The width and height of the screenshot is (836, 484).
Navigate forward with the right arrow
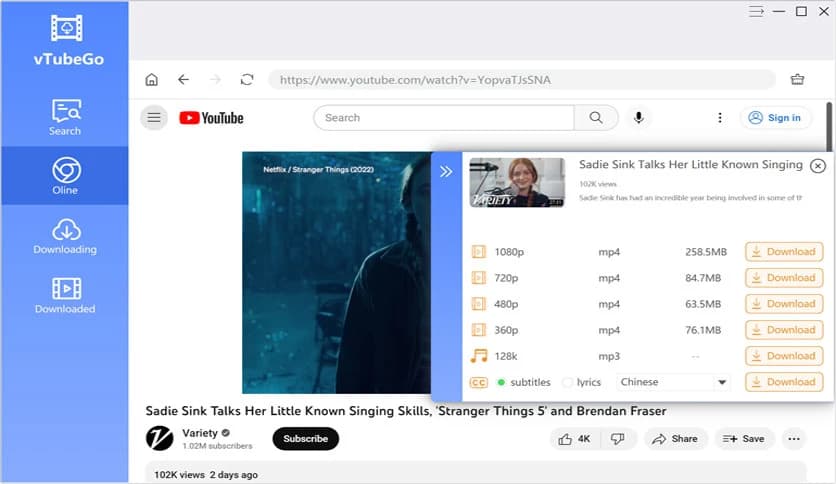pyautogui.click(x=215, y=79)
